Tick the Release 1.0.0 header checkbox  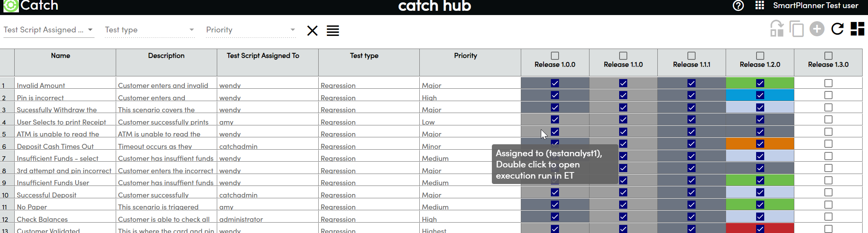pyautogui.click(x=555, y=56)
